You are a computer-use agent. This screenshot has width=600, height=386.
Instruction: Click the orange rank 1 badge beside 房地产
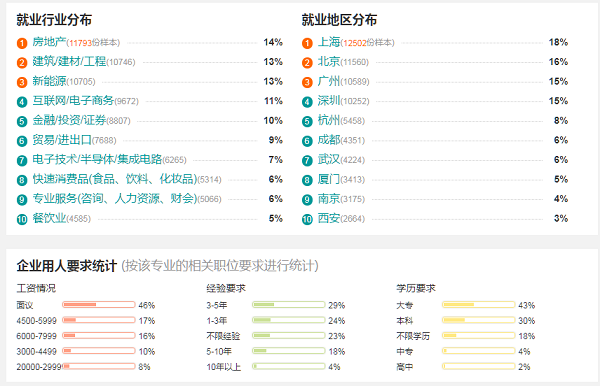tap(22, 43)
